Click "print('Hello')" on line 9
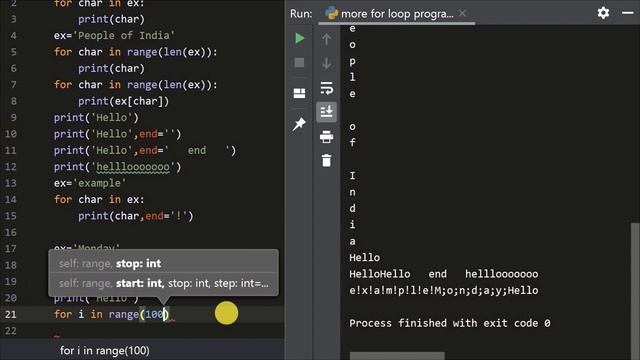The image size is (640, 360). (x=96, y=118)
